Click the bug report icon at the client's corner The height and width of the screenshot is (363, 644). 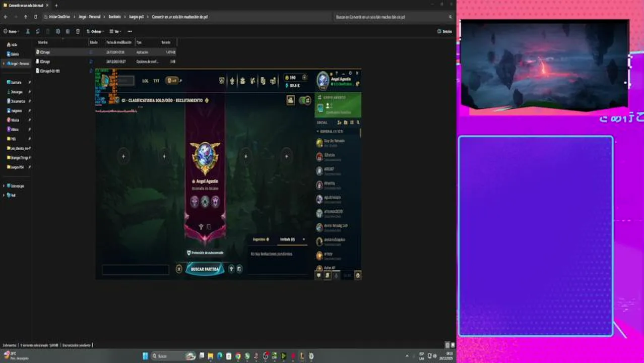(358, 275)
